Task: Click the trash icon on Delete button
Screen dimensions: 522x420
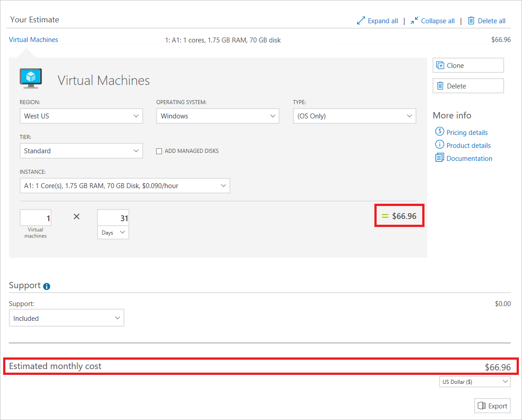Action: click(440, 86)
